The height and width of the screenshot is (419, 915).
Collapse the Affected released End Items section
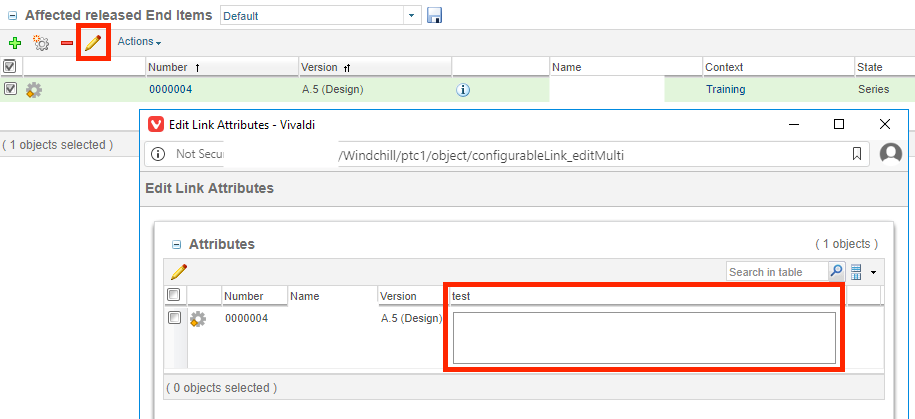tap(12, 16)
